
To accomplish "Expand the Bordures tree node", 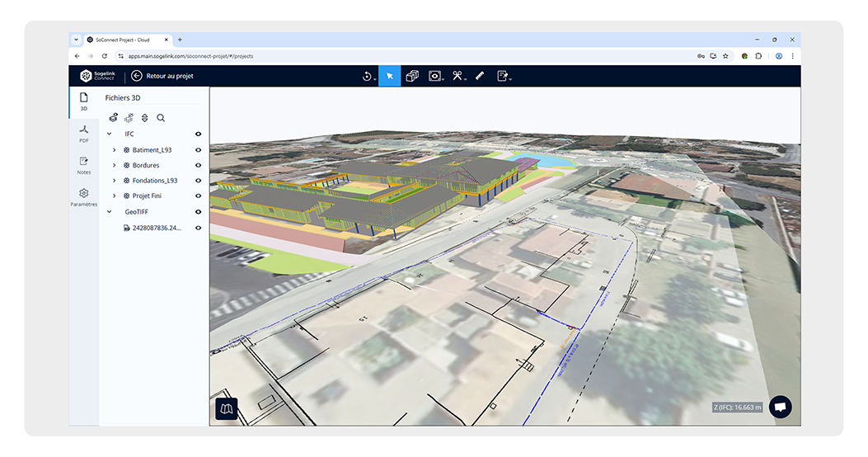I will (x=115, y=166).
